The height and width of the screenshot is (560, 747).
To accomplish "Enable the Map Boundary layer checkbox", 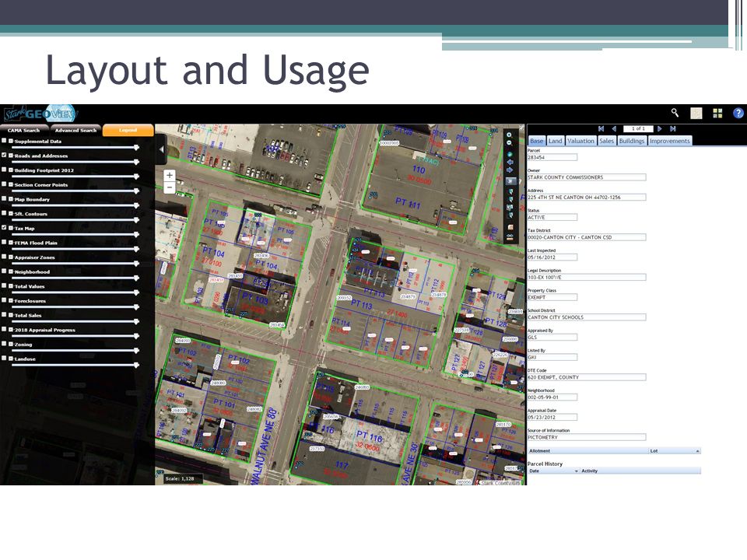I will click(5, 199).
